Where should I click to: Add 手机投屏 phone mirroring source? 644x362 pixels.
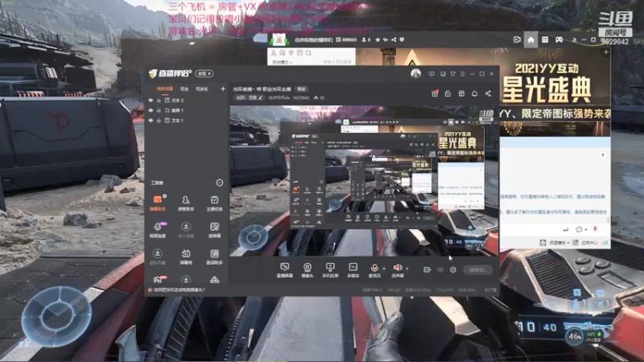tap(330, 270)
